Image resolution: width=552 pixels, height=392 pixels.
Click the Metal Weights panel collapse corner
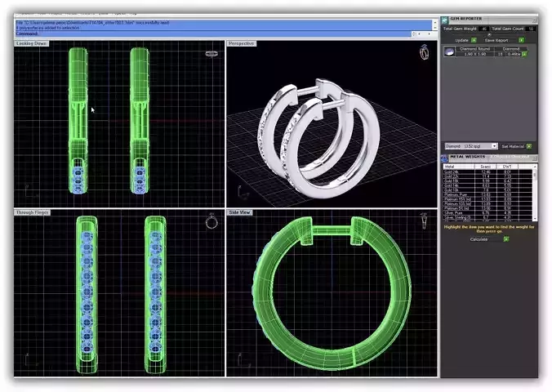click(534, 158)
